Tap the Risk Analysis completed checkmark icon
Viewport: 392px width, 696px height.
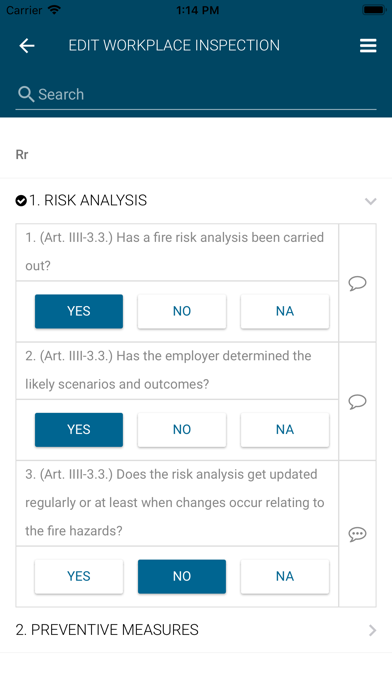tap(21, 201)
